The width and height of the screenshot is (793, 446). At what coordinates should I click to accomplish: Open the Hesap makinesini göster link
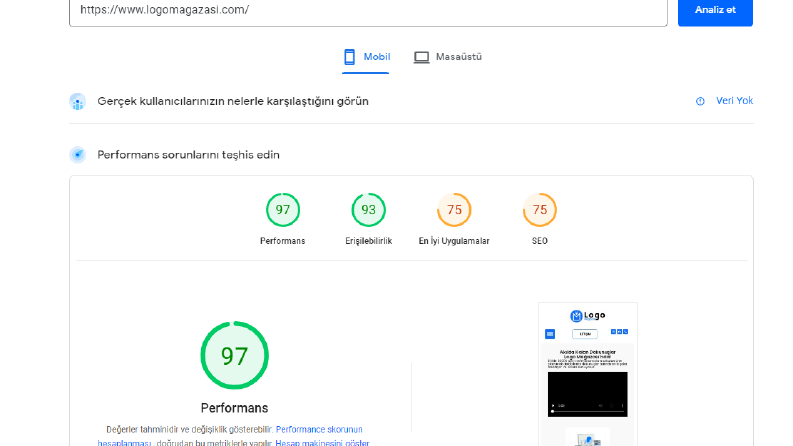coord(322,442)
